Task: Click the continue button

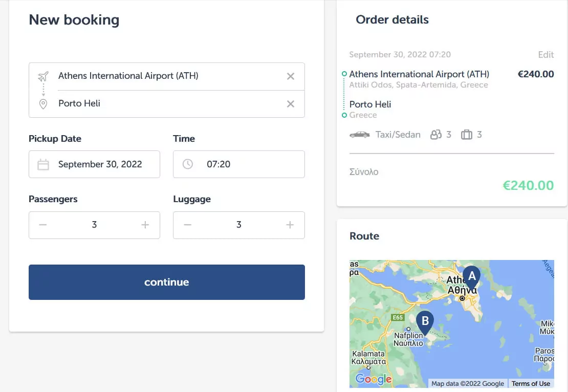Action: coord(167,282)
